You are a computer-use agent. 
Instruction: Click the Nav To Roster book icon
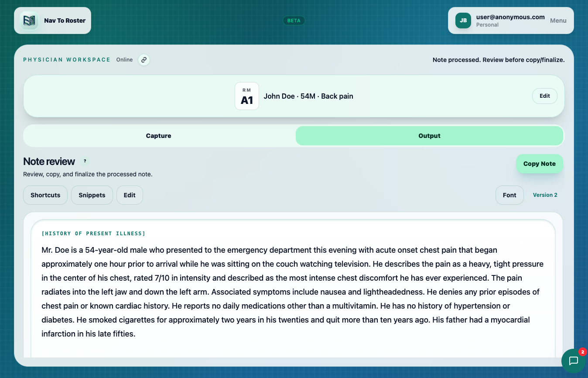point(29,21)
